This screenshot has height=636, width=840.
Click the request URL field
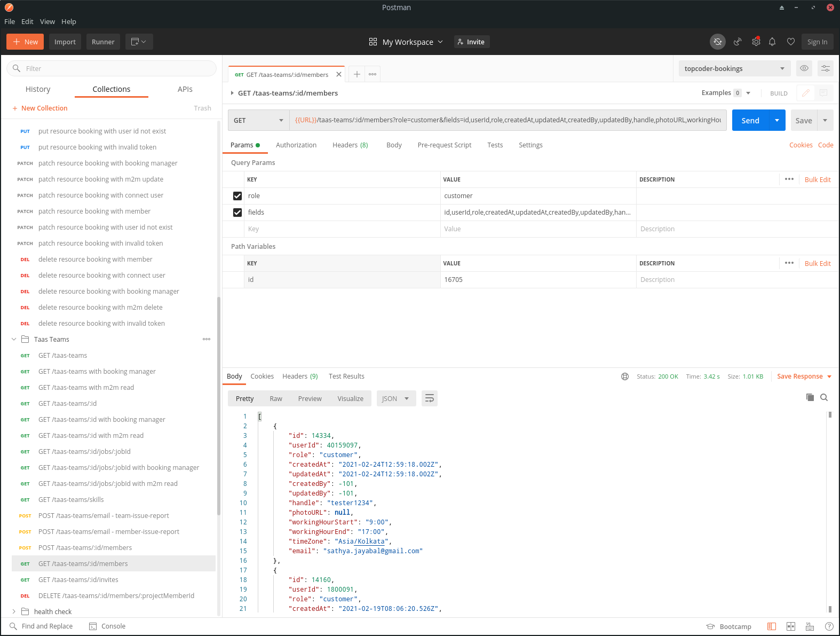tap(508, 120)
